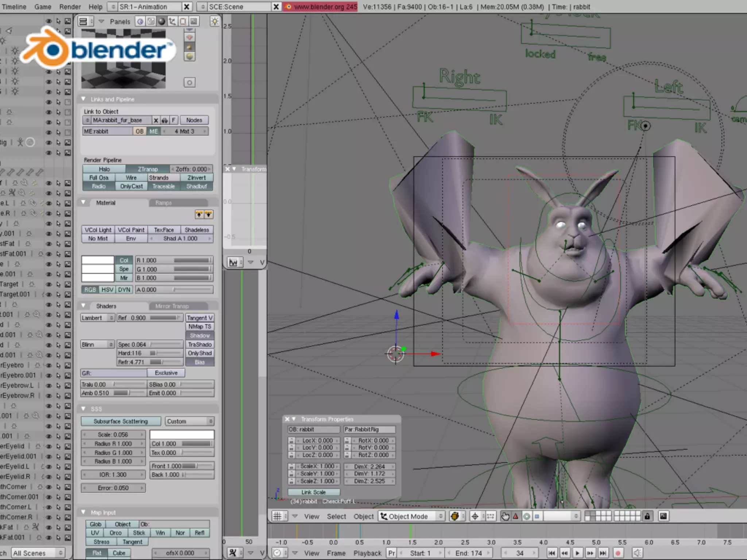The image size is (747, 560).
Task: Toggle Wire render option
Action: 131,178
